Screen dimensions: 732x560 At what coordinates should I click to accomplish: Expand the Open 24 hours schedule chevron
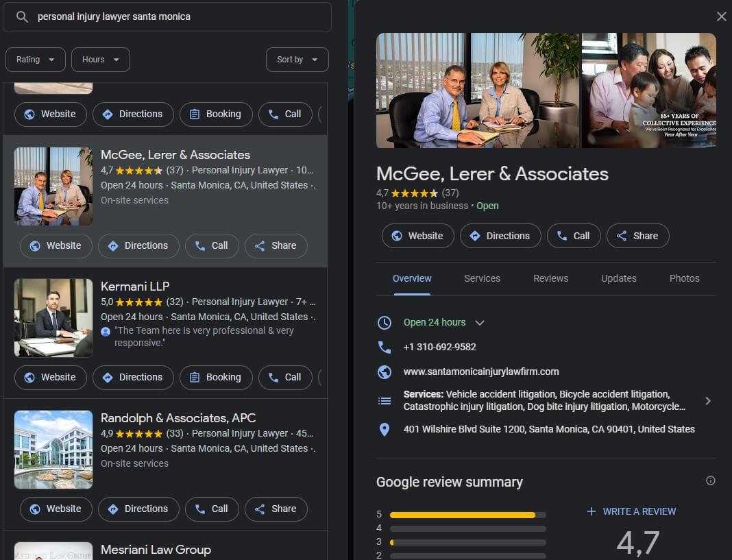[x=480, y=323]
